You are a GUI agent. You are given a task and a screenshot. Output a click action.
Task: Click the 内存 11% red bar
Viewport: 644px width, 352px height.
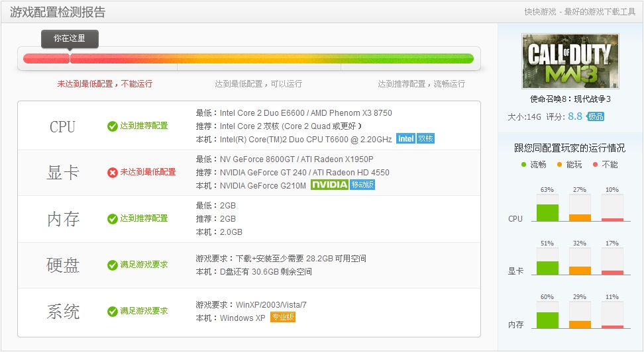(612, 327)
